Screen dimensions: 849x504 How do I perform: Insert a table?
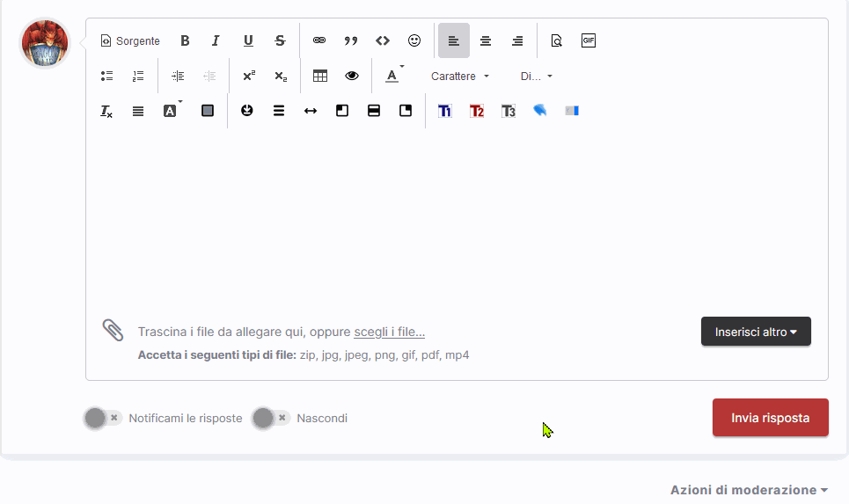pyautogui.click(x=320, y=77)
